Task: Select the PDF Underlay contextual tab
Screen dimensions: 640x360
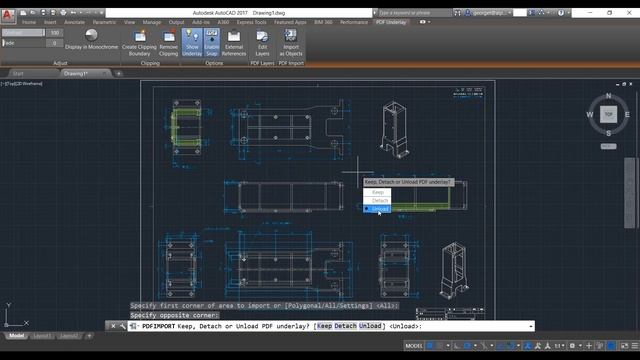Action: [x=391, y=22]
